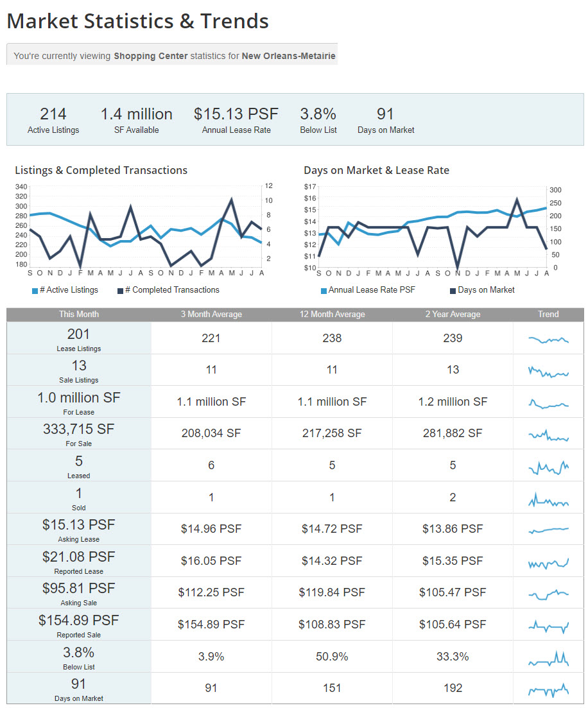This screenshot has height=708, width=588.
Task: Click the Sold row trend sparkline
Action: [x=548, y=500]
